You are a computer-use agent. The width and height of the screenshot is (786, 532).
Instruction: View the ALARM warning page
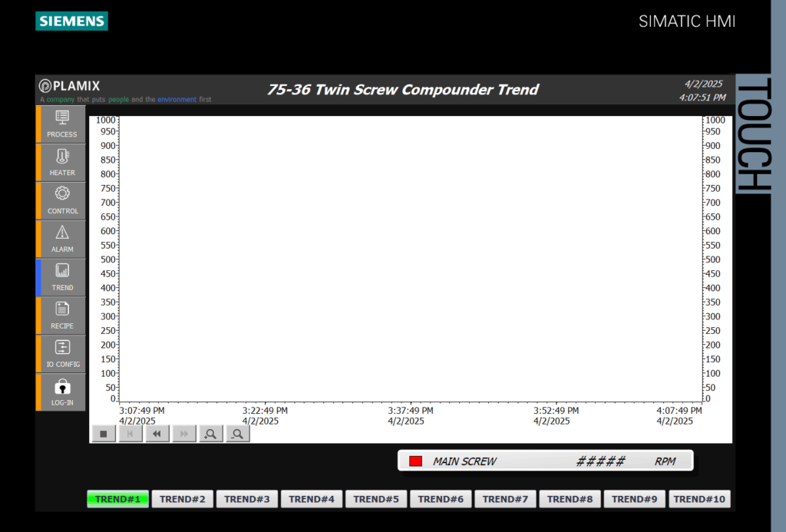[62, 239]
